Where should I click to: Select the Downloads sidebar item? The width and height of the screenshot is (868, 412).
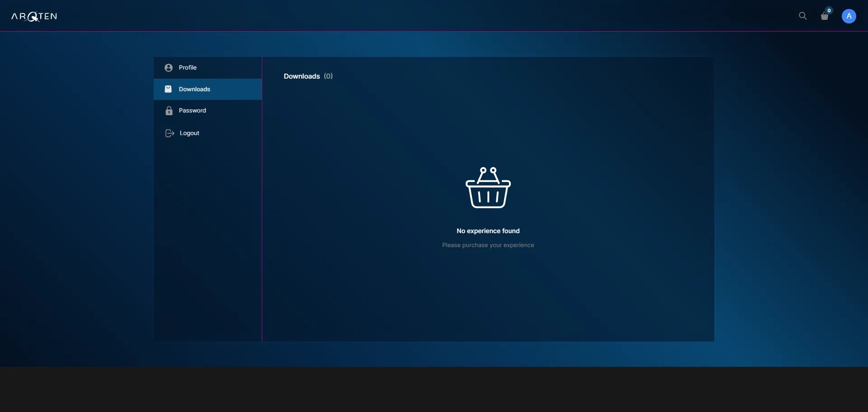coord(208,89)
